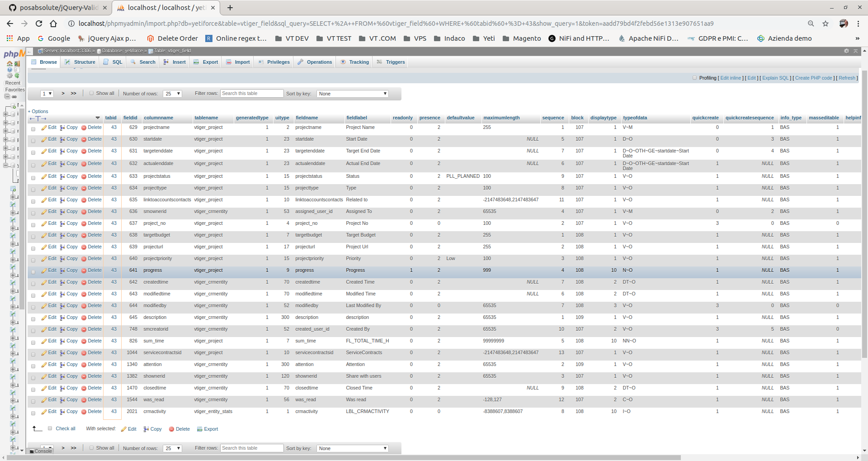Bookmark this page with star icon

pos(826,24)
